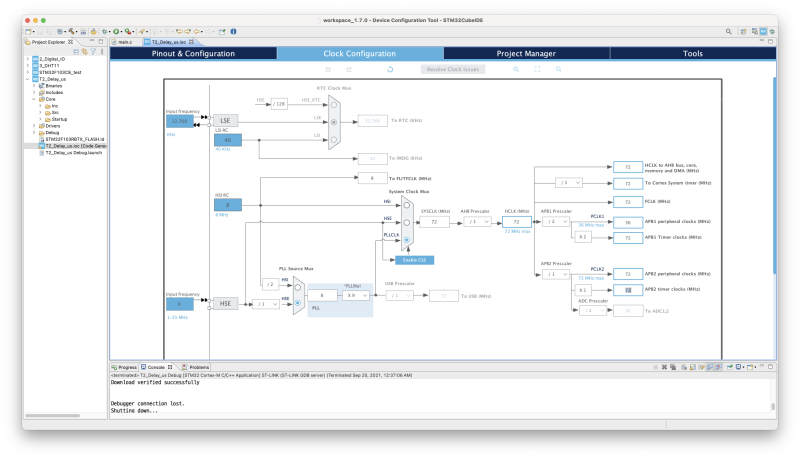This screenshot has width=800, height=459.
Task: Open the Project Manager tab
Action: (527, 54)
